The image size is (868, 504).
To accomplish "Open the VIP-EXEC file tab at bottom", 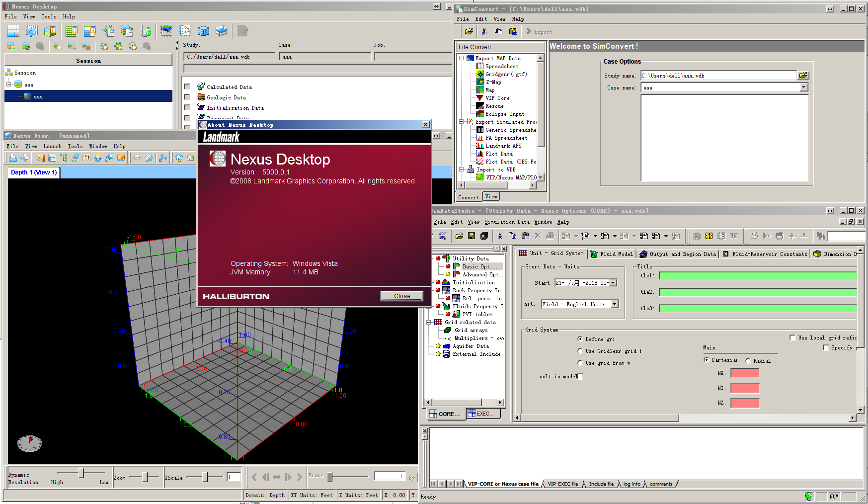I will pos(562,484).
